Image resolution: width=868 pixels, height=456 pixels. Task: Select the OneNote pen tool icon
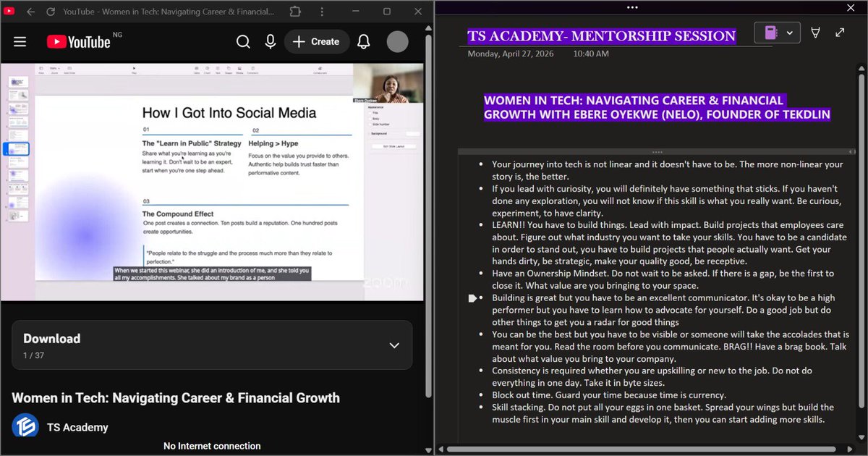pyautogui.click(x=816, y=33)
